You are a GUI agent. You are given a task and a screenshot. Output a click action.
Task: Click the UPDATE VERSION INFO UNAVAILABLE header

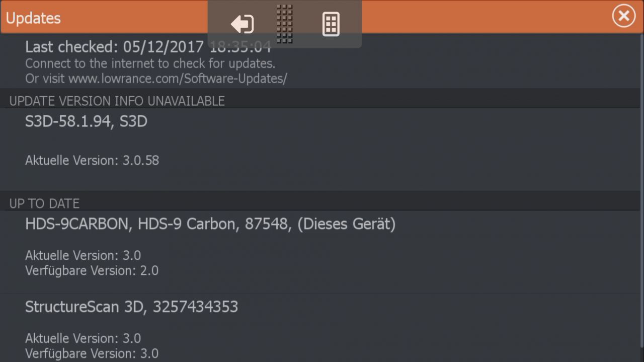pos(117,101)
